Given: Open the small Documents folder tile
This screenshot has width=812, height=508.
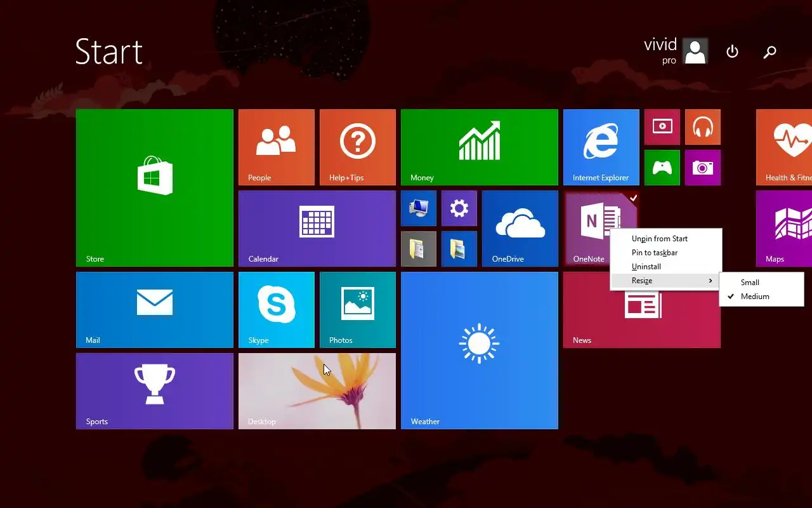Looking at the screenshot, I should 419,249.
